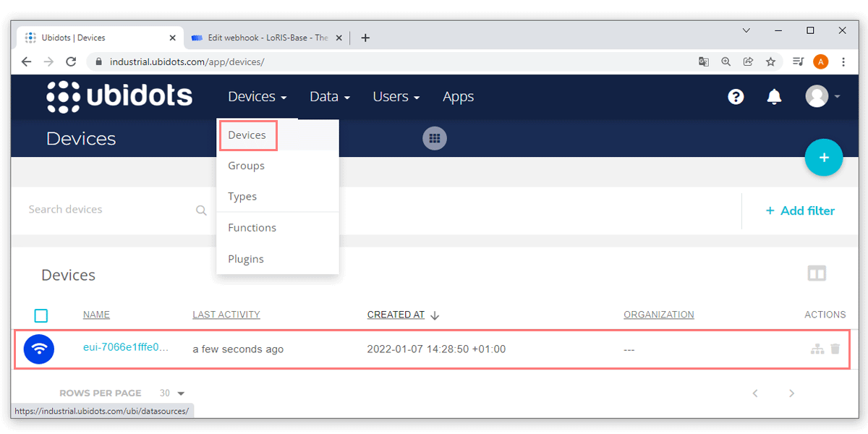Click the search magnifier icon

201,210
